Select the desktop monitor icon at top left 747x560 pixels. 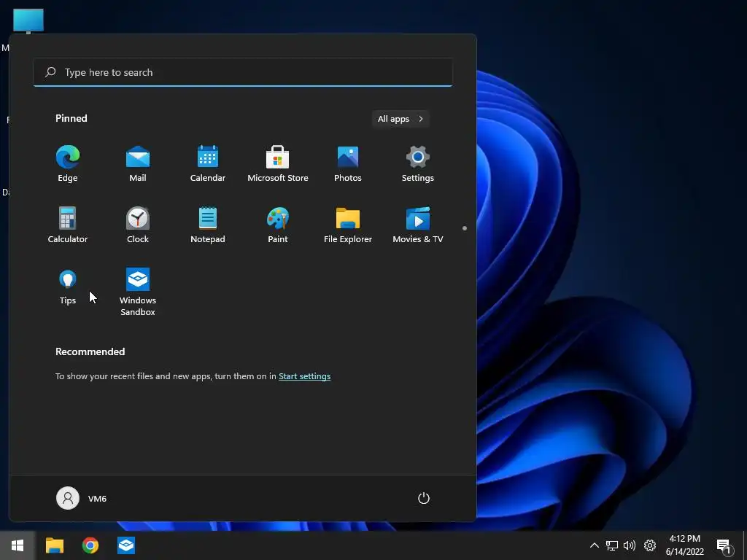pos(28,21)
